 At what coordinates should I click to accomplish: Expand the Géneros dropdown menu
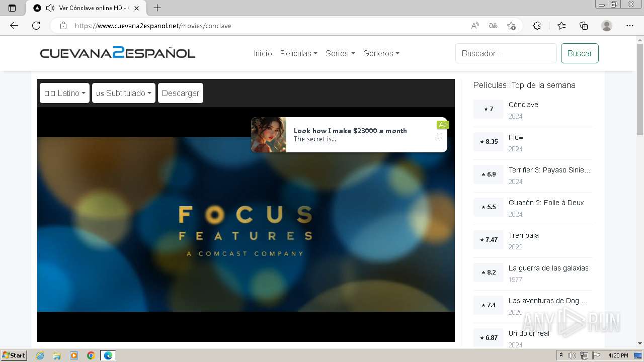coord(381,53)
